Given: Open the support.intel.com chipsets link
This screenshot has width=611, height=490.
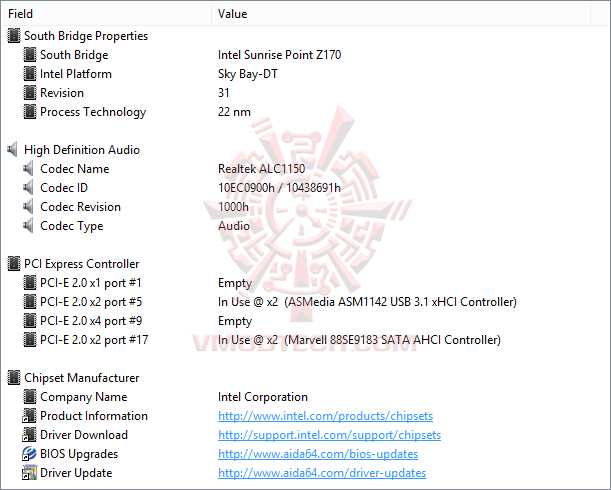Looking at the screenshot, I should 329,435.
